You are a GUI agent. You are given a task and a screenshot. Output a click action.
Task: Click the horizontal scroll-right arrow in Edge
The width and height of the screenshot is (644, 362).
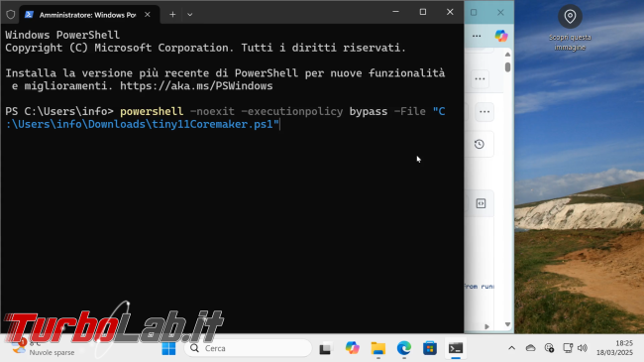point(487,326)
